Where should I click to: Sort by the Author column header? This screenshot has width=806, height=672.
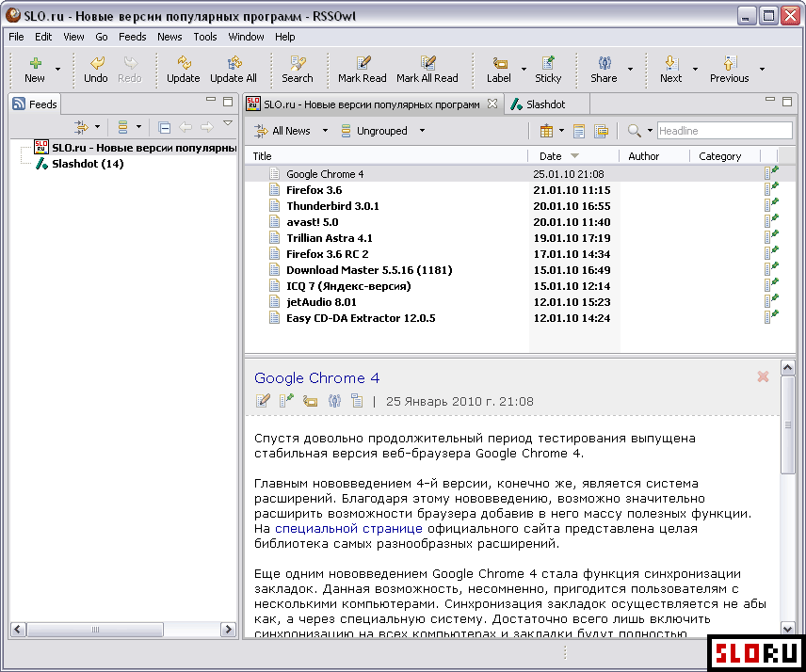[653, 156]
